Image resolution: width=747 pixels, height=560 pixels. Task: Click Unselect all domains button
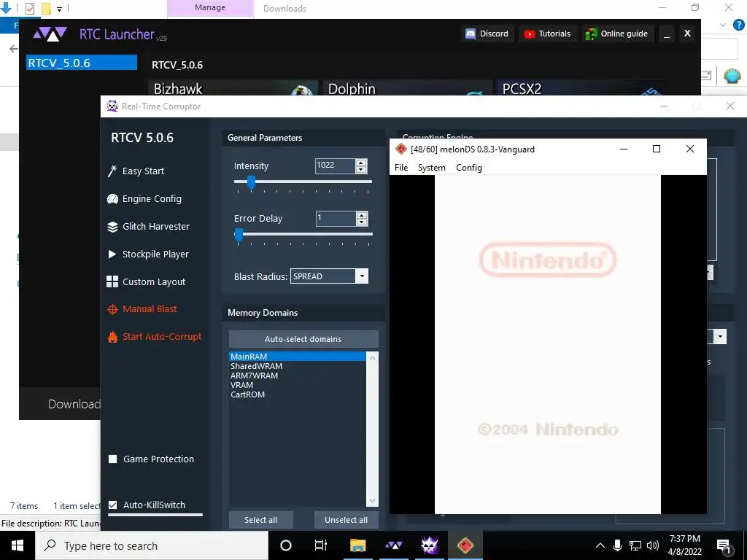point(347,520)
